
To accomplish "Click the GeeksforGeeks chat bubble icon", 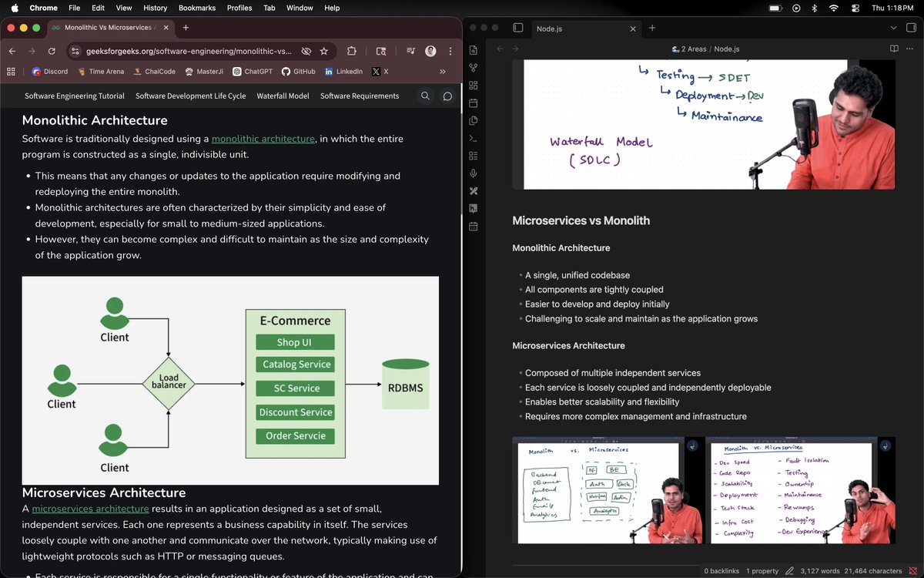I will (447, 96).
